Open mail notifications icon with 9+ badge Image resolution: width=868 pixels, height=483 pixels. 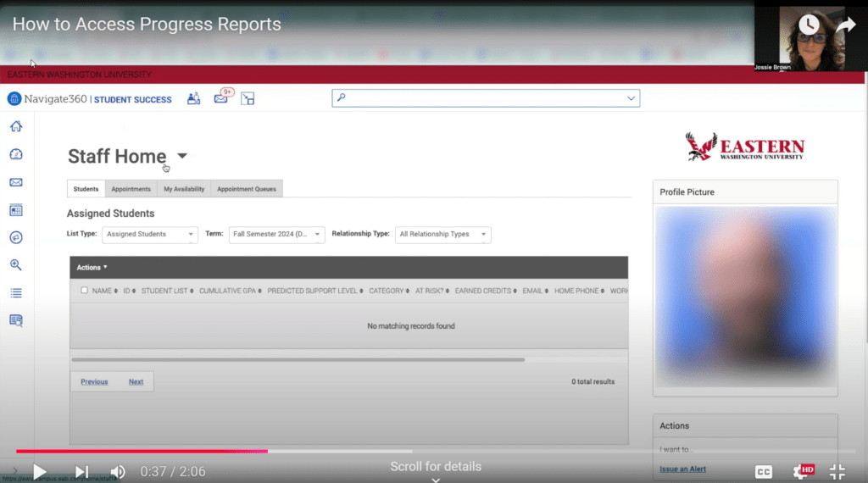coord(221,98)
